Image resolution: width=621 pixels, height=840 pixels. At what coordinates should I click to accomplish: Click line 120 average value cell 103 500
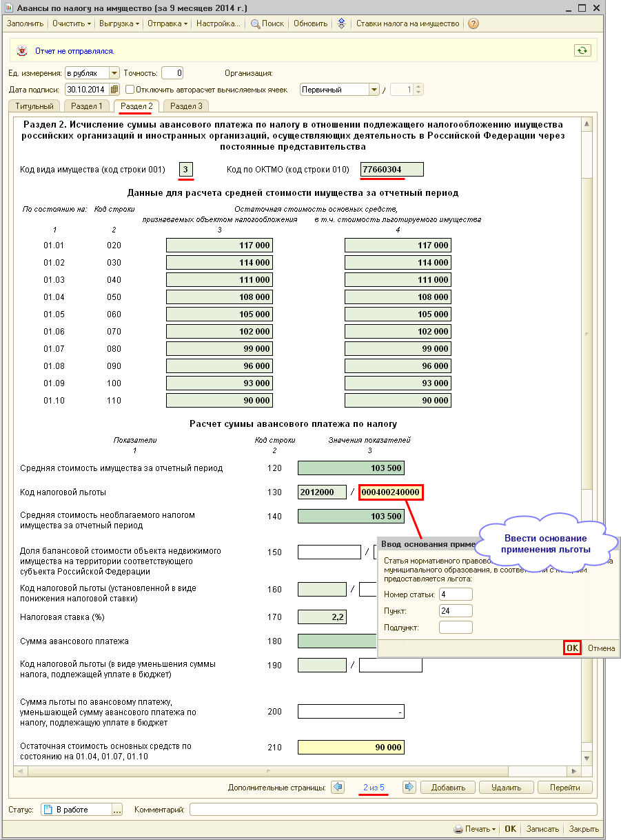pos(351,468)
